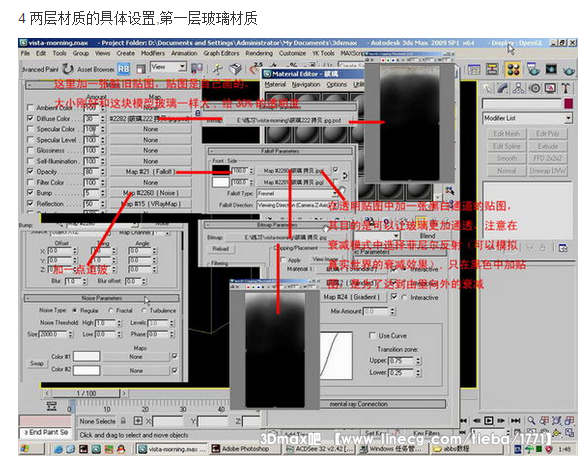Toggle the Reflection map checkbox

[x=30, y=203]
